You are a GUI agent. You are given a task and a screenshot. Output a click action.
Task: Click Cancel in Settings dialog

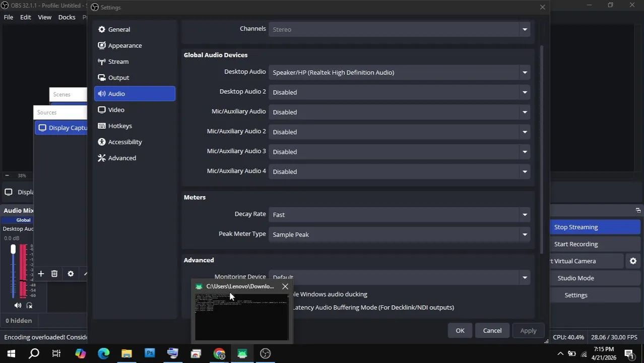point(492,331)
